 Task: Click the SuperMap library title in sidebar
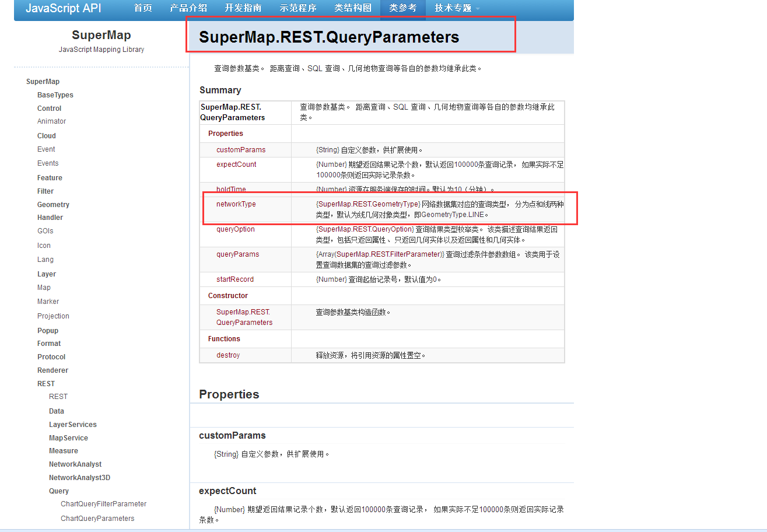[101, 35]
